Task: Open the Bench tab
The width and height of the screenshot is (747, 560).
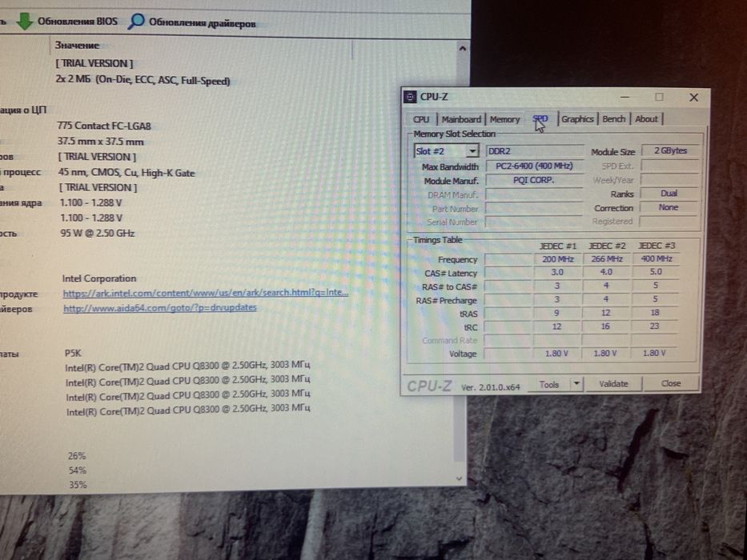Action: click(x=613, y=118)
